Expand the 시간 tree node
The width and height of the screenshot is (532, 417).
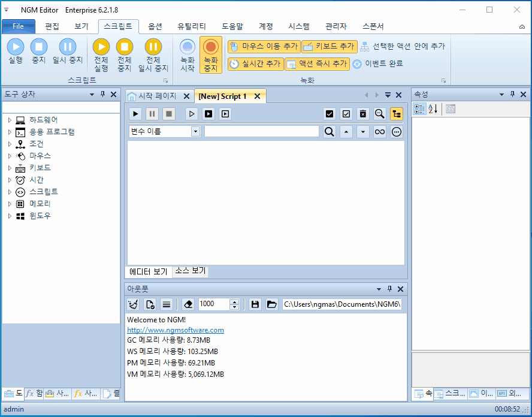click(x=10, y=180)
